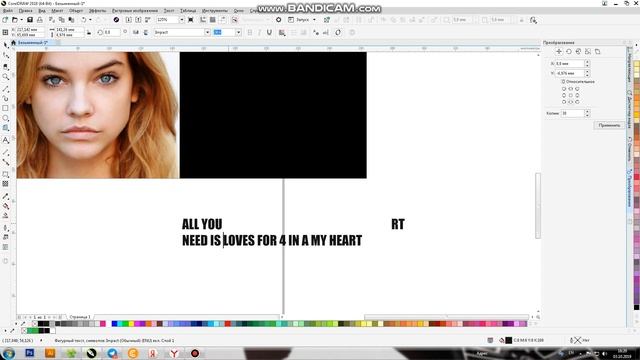640x360 pixels.
Task: Click the Bold text icon
Action: [x=249, y=32]
